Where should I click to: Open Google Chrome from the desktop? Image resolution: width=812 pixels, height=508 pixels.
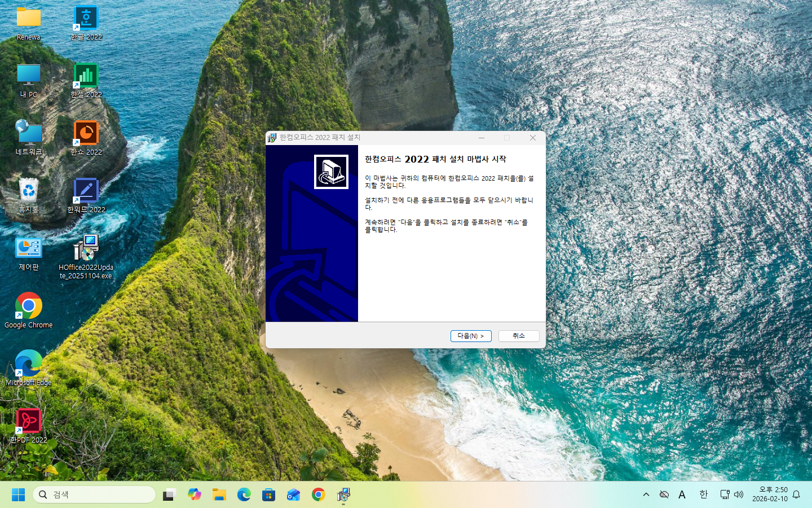pos(28,305)
